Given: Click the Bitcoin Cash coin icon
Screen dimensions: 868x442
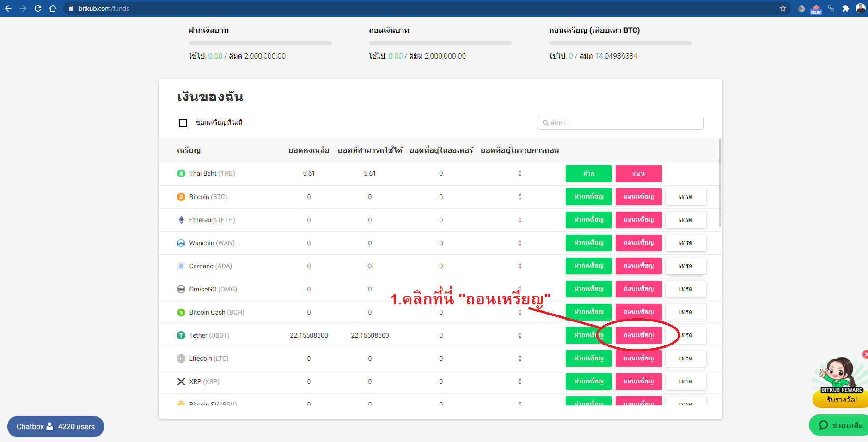Looking at the screenshot, I should 181,312.
